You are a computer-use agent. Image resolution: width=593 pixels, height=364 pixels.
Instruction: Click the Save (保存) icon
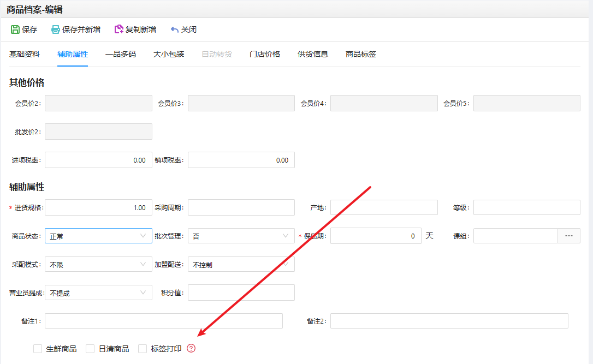click(x=15, y=29)
